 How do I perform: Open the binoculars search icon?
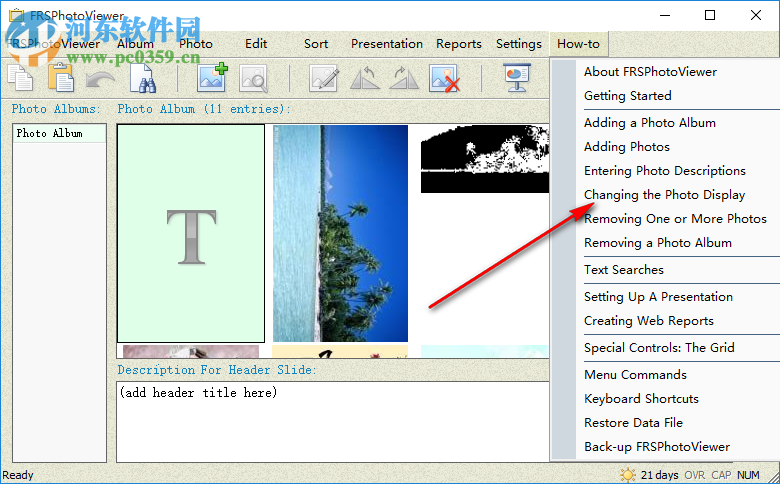pyautogui.click(x=143, y=79)
